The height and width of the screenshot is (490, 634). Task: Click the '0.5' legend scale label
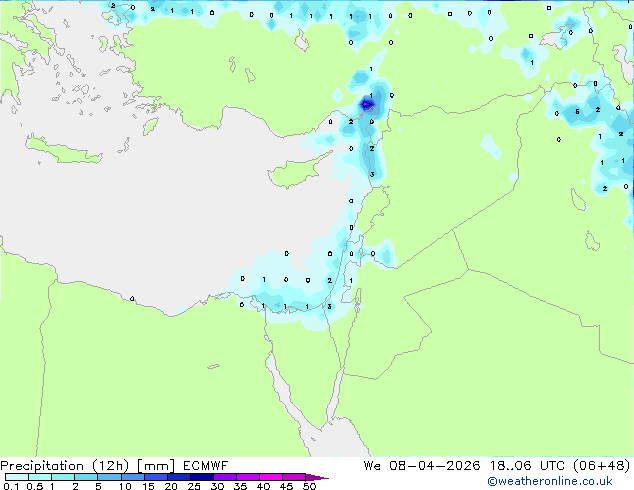(x=34, y=486)
